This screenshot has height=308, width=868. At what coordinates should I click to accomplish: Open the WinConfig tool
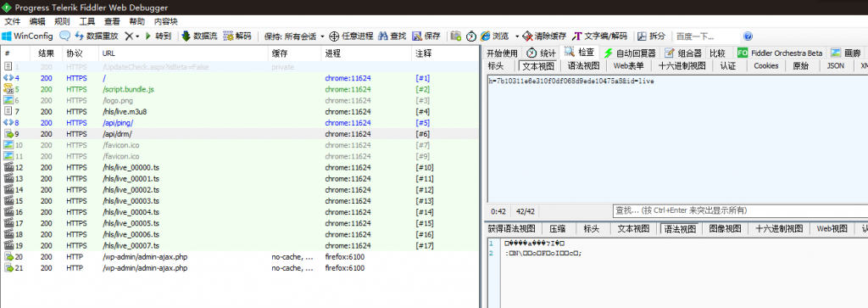point(28,36)
